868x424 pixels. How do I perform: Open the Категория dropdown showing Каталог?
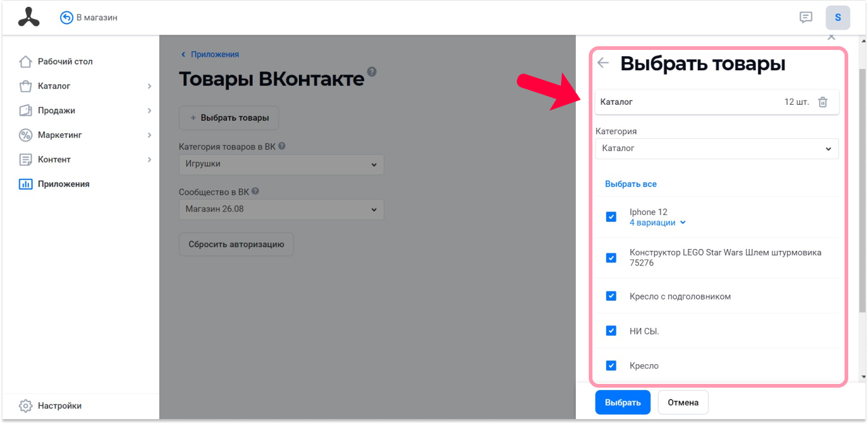(x=717, y=149)
